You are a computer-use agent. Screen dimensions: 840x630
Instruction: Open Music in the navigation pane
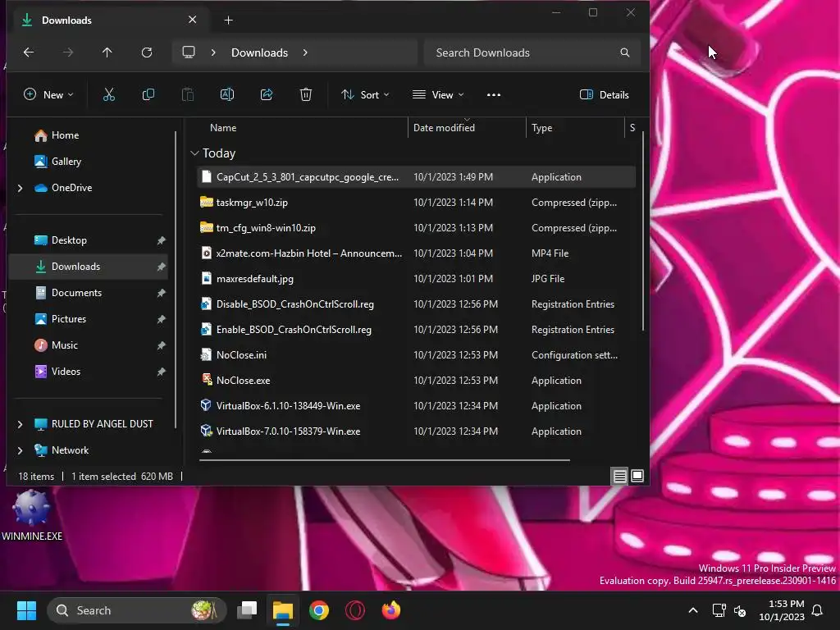click(x=89, y=345)
